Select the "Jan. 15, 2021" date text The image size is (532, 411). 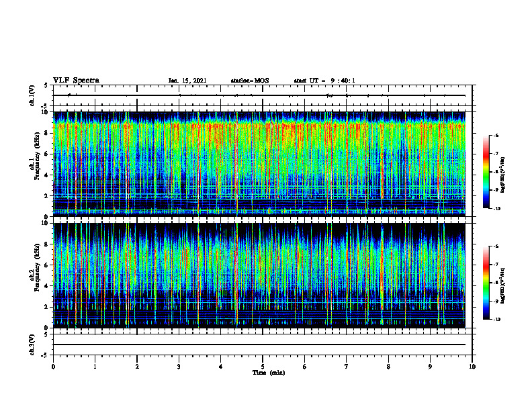(x=187, y=81)
